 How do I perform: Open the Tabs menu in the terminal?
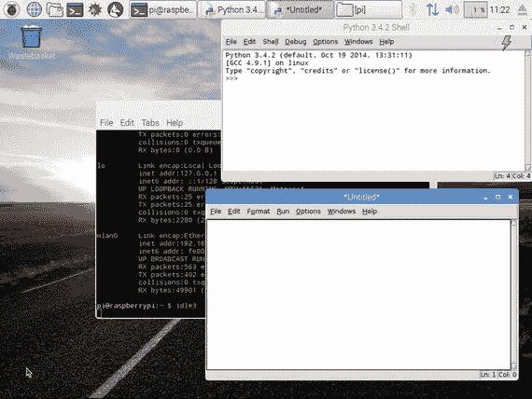[x=150, y=123]
